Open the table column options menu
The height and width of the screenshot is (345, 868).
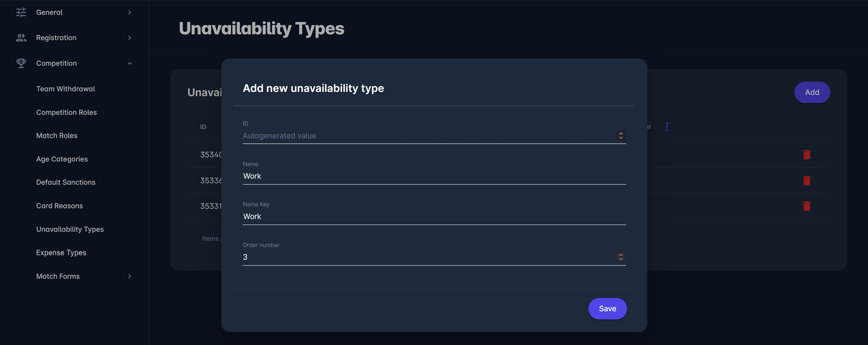[x=667, y=127]
